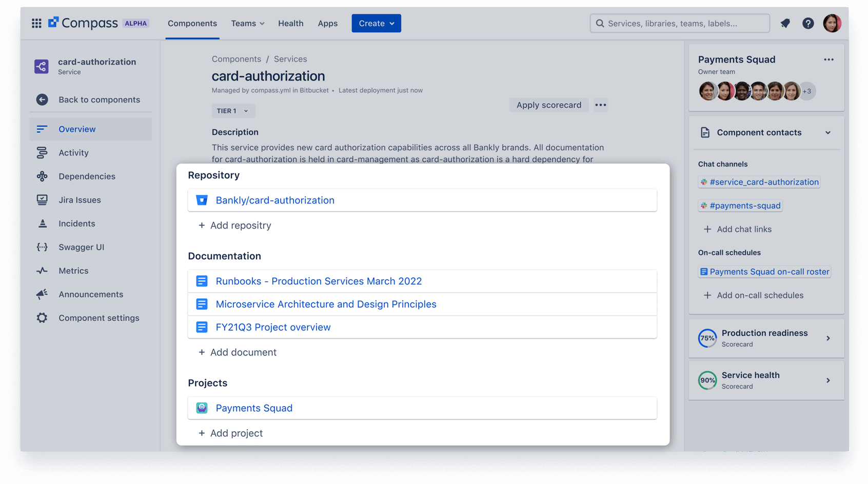This screenshot has height=484, width=868.
Task: Click the Dependencies sidebar icon
Action: tap(42, 176)
